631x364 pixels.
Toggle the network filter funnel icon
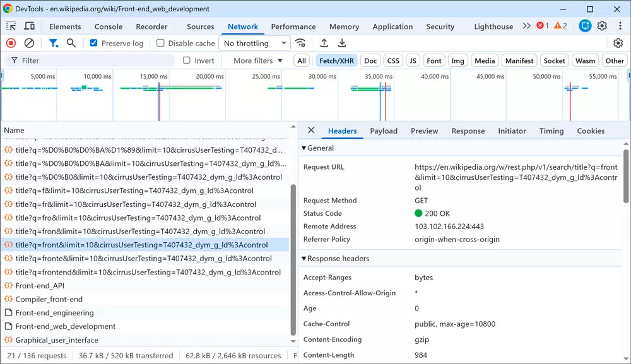(53, 43)
